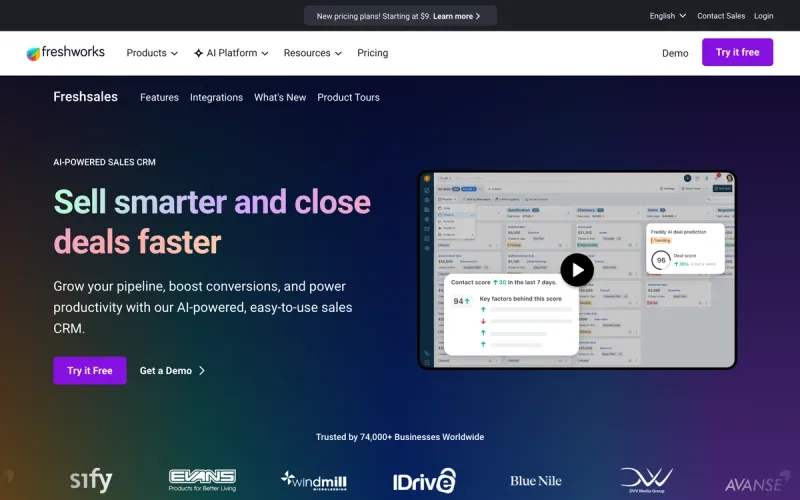Click the Sify customer logo
Viewport: 800px width, 500px height.
pos(91,480)
